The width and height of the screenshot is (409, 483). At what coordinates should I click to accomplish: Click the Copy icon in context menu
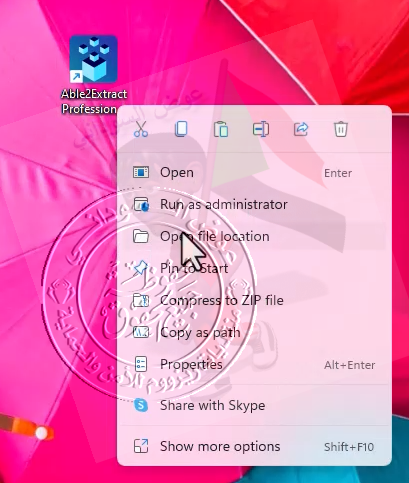[181, 129]
